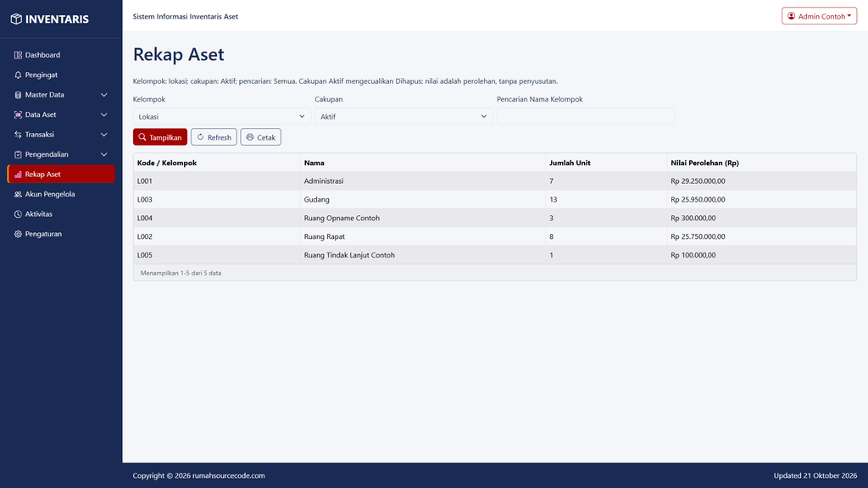Click the refresh arrow icon

[200, 137]
